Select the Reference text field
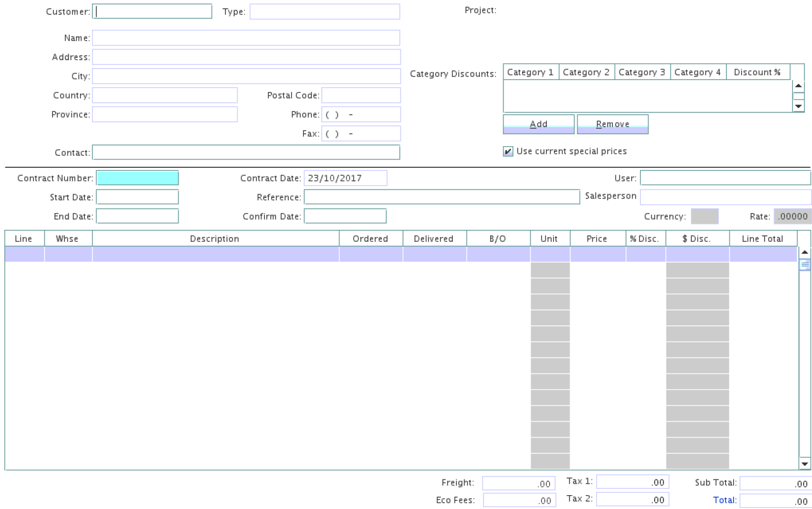The height and width of the screenshot is (509, 812). point(441,197)
